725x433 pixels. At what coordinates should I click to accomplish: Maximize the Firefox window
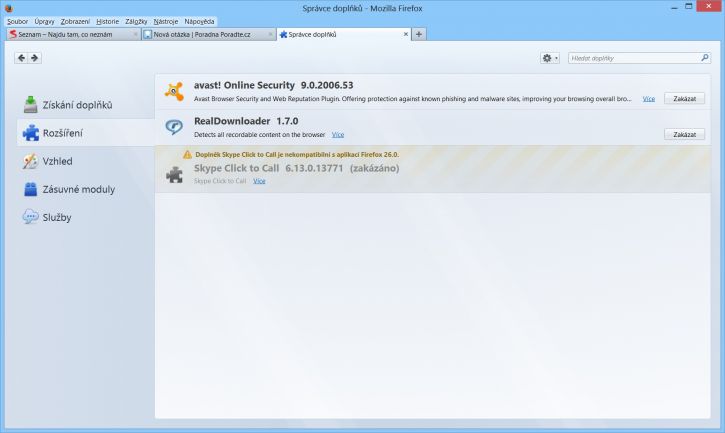click(688, 6)
